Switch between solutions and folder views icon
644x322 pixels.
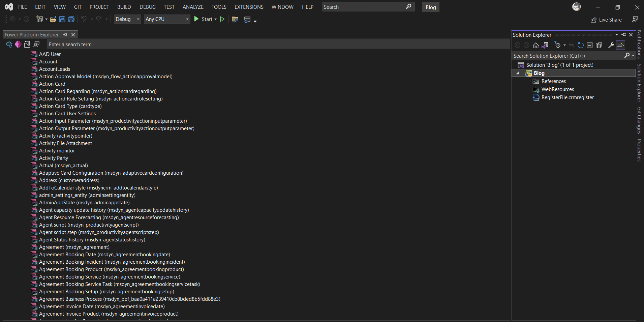click(x=545, y=45)
